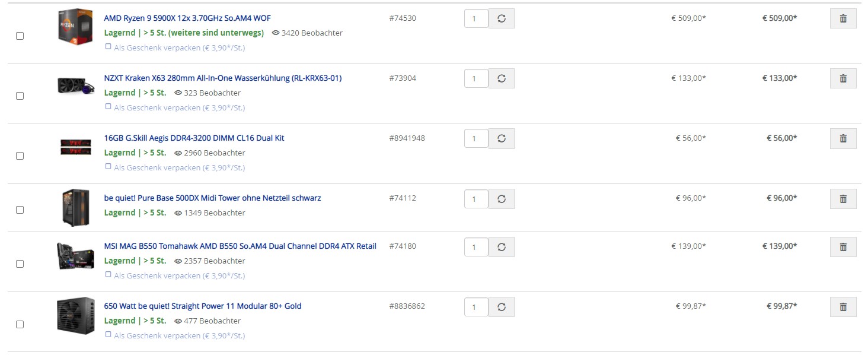Open the AMD Ryzen 9 box thumbnail

point(75,26)
